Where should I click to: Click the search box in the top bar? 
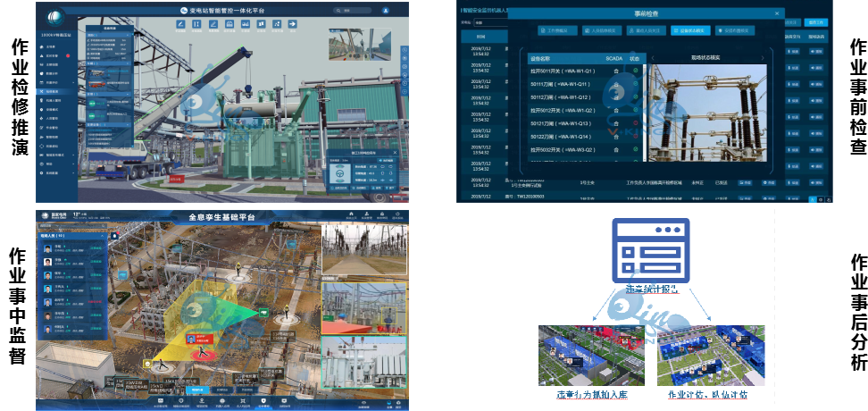[350, 11]
